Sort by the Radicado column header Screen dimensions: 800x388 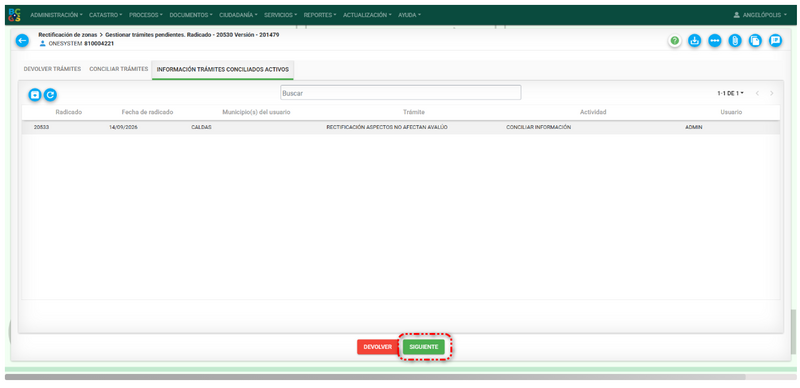coord(69,112)
